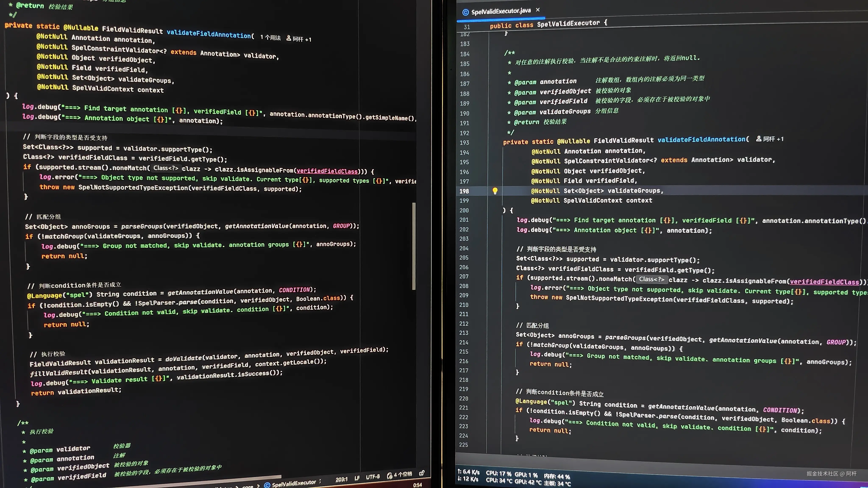
Task: Click the author '阿杆 +1' hint in left editor
Action: (x=299, y=39)
